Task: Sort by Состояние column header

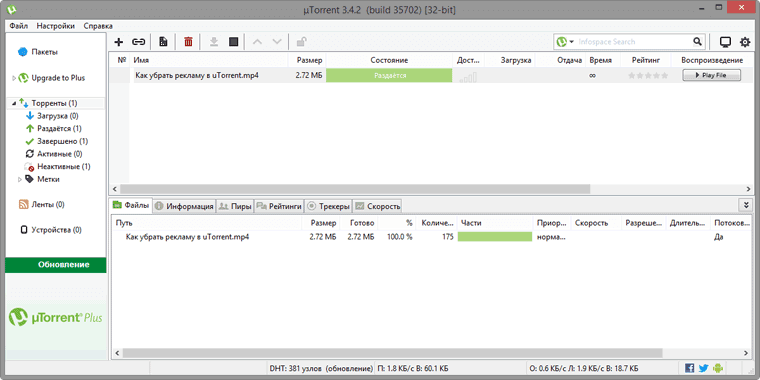Action: tap(389, 60)
